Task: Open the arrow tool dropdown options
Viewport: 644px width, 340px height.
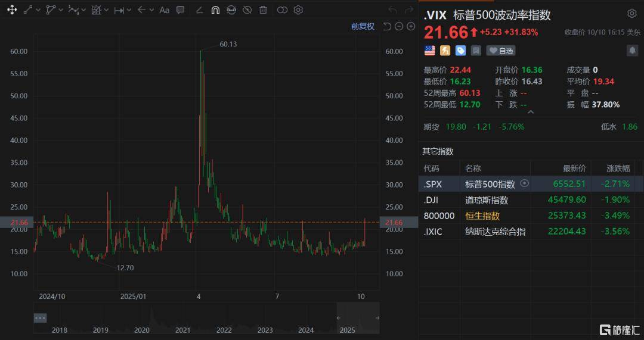Action: click(x=151, y=10)
